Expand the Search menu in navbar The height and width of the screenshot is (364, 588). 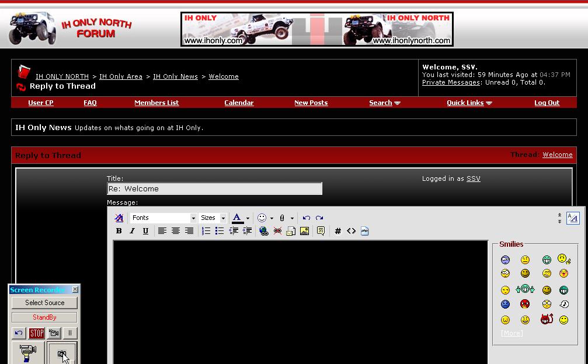pos(385,103)
